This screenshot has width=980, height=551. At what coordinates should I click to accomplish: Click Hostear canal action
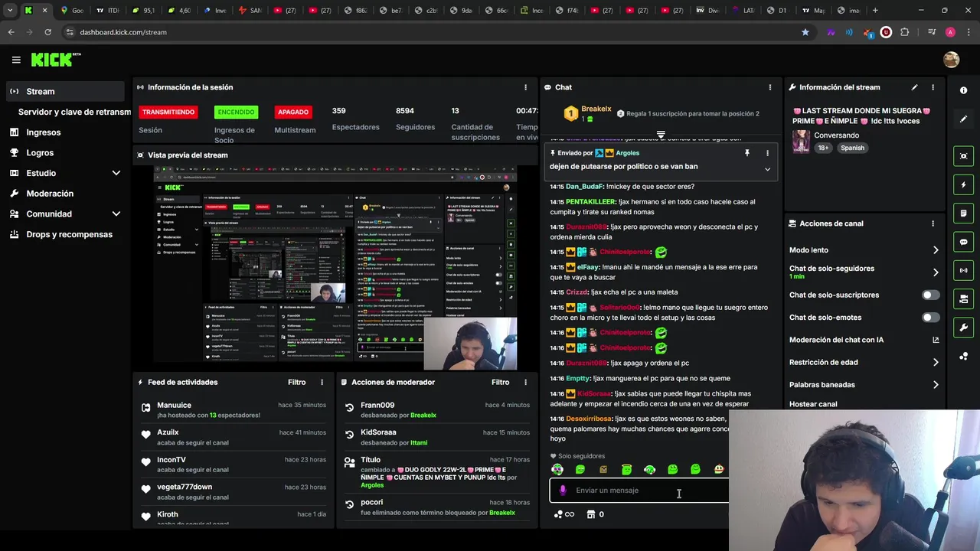point(813,404)
